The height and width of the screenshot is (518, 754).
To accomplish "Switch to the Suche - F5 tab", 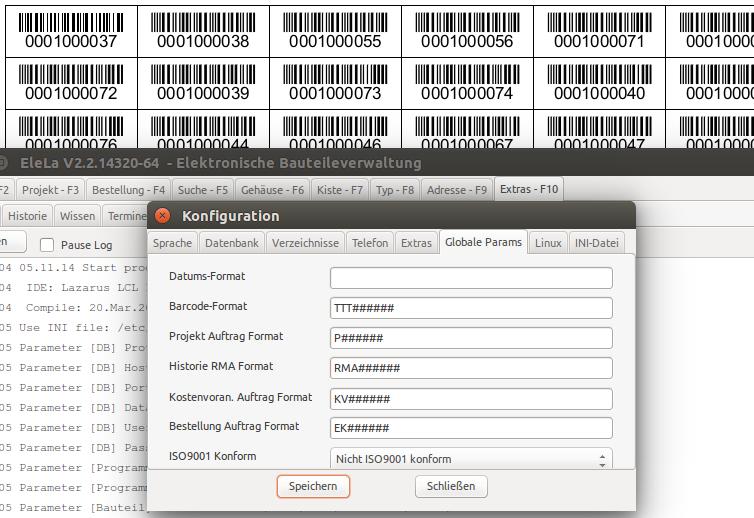I will pyautogui.click(x=203, y=190).
